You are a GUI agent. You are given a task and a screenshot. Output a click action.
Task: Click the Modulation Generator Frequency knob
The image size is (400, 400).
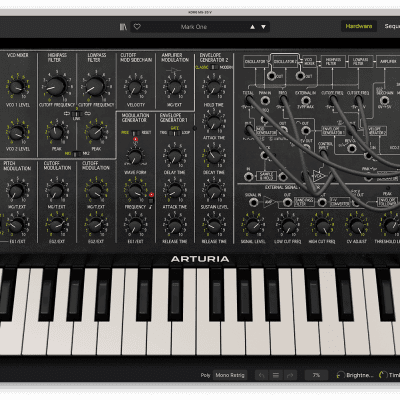135,191
